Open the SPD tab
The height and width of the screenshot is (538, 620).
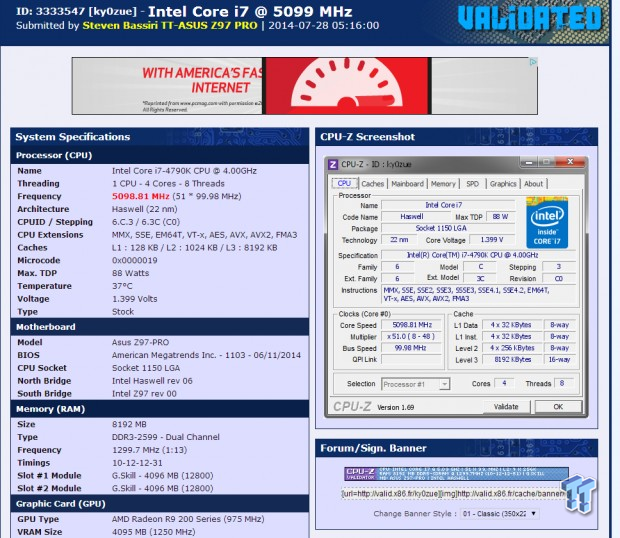coord(472,184)
